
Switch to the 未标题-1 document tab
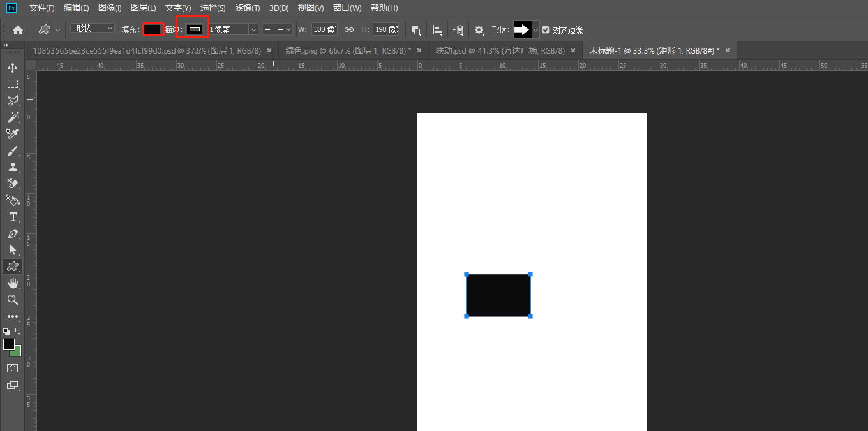pyautogui.click(x=654, y=50)
